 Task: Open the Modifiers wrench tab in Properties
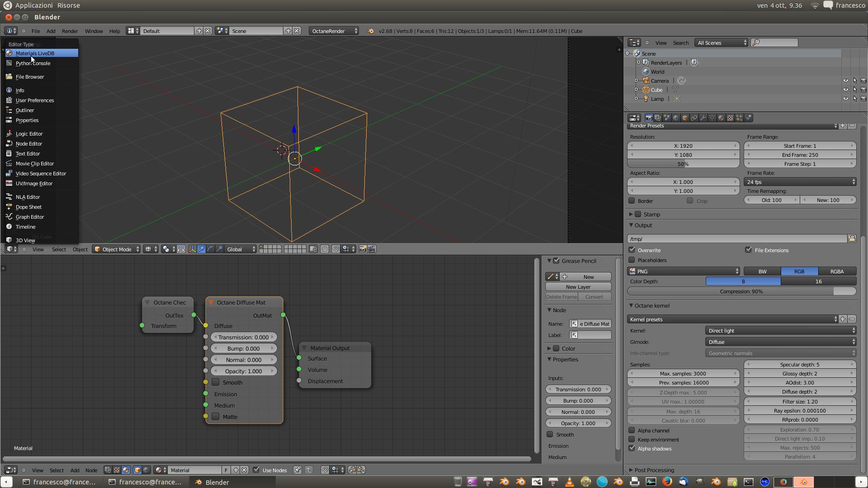pyautogui.click(x=703, y=118)
